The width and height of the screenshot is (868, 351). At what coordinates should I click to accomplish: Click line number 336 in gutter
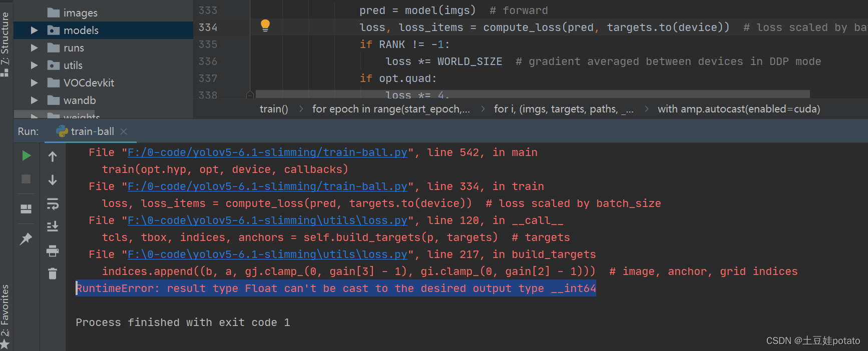[208, 61]
